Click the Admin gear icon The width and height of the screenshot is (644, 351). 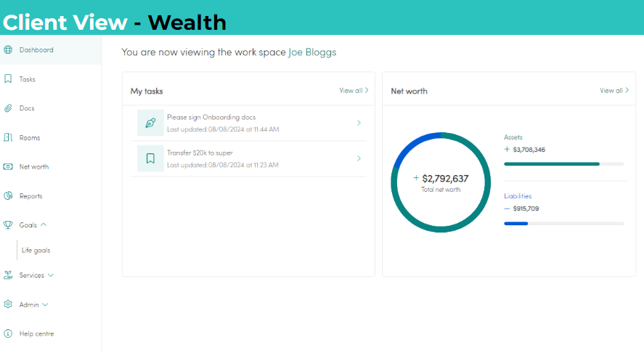point(8,304)
